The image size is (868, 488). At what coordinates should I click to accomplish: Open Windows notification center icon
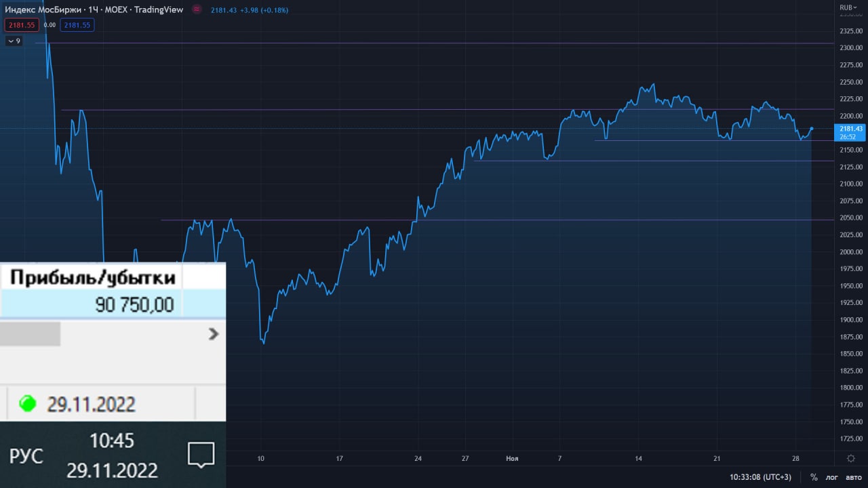201,455
